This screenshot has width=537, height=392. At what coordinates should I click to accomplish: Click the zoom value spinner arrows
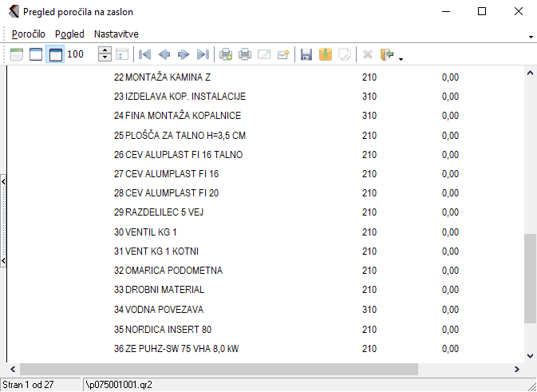pyautogui.click(x=105, y=54)
